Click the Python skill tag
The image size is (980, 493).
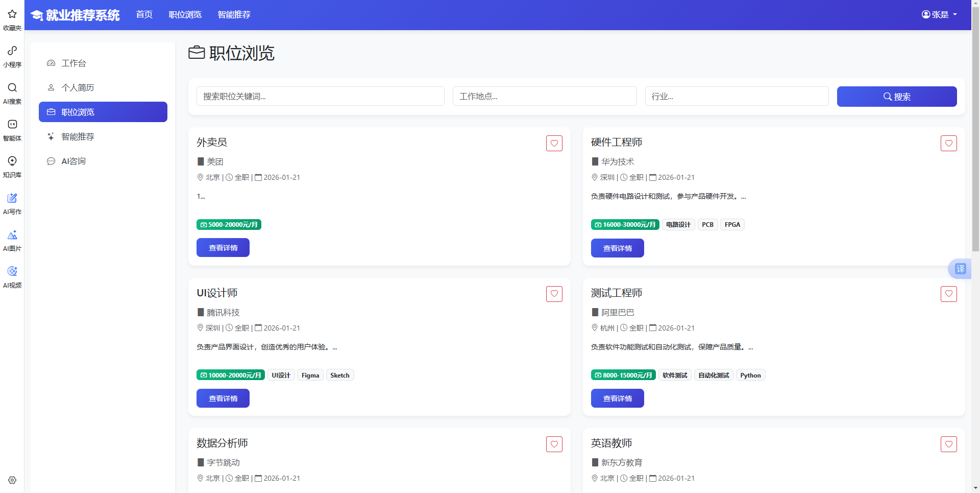coord(750,375)
